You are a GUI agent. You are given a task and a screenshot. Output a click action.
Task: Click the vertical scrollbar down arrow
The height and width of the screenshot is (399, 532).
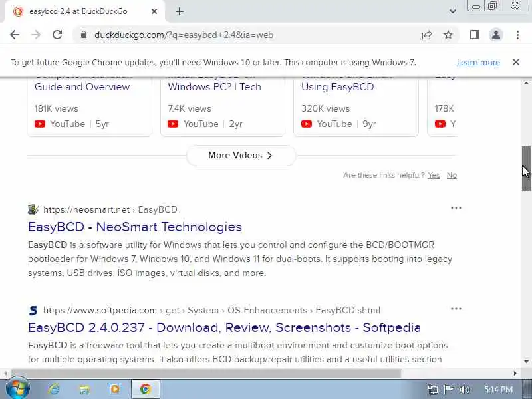pos(526,361)
